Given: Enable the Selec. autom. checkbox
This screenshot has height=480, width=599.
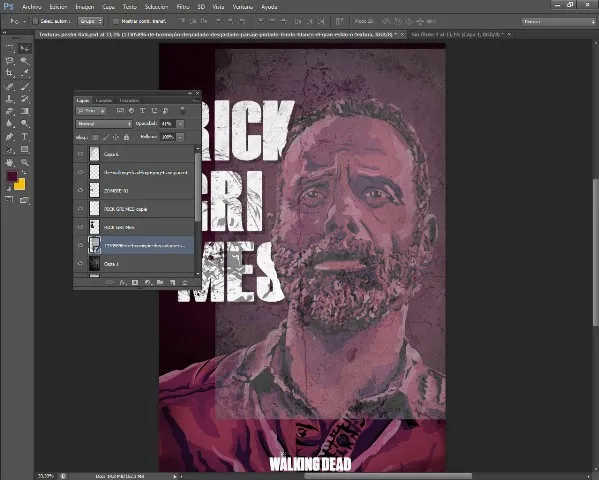Looking at the screenshot, I should pos(36,21).
